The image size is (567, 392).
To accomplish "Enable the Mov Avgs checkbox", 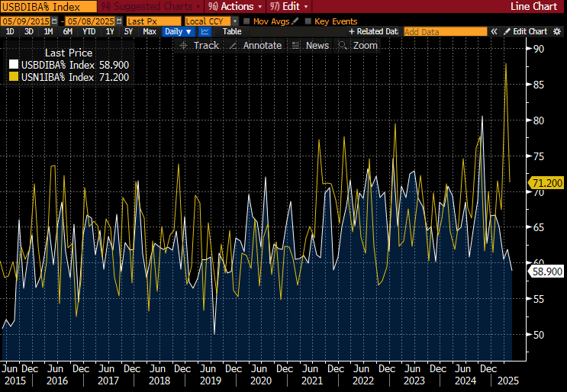I will 246,21.
